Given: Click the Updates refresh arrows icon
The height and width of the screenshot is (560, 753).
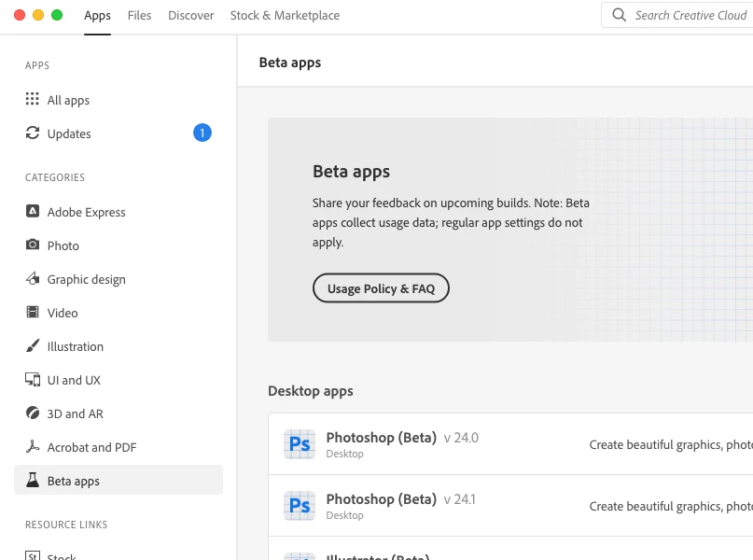Looking at the screenshot, I should [x=32, y=133].
